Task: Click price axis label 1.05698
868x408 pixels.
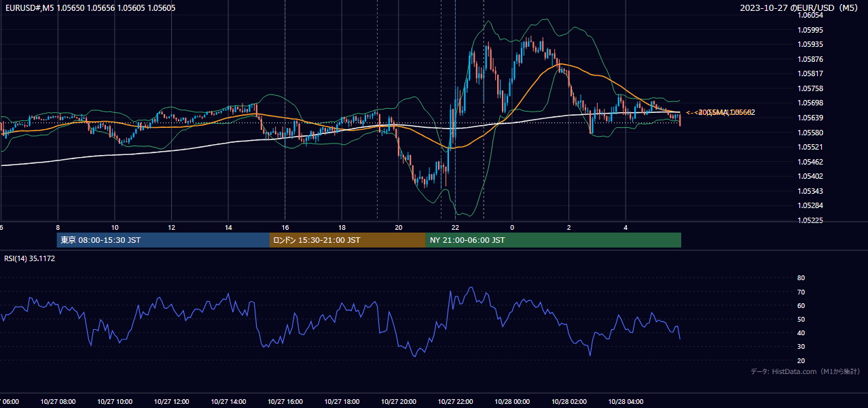Action: pyautogui.click(x=810, y=103)
